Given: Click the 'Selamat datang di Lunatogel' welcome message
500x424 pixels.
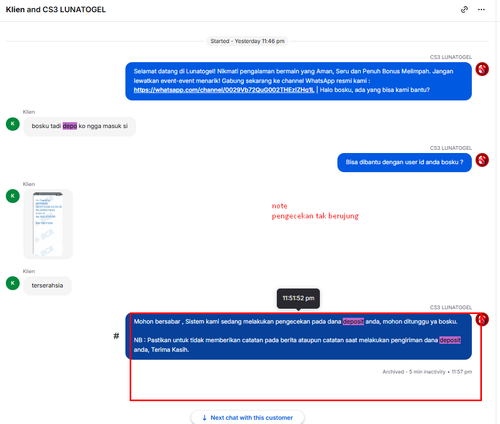Looking at the screenshot, I should [298, 81].
